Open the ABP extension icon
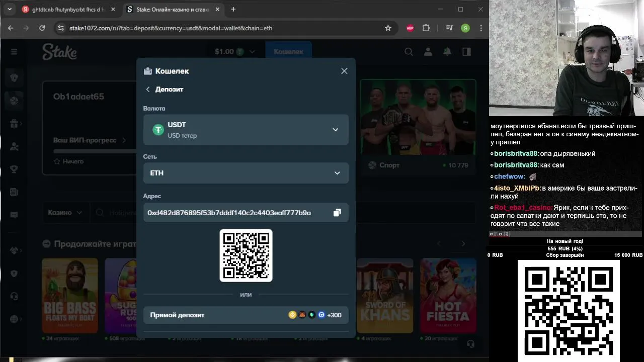This screenshot has height=362, width=644. pos(410,28)
